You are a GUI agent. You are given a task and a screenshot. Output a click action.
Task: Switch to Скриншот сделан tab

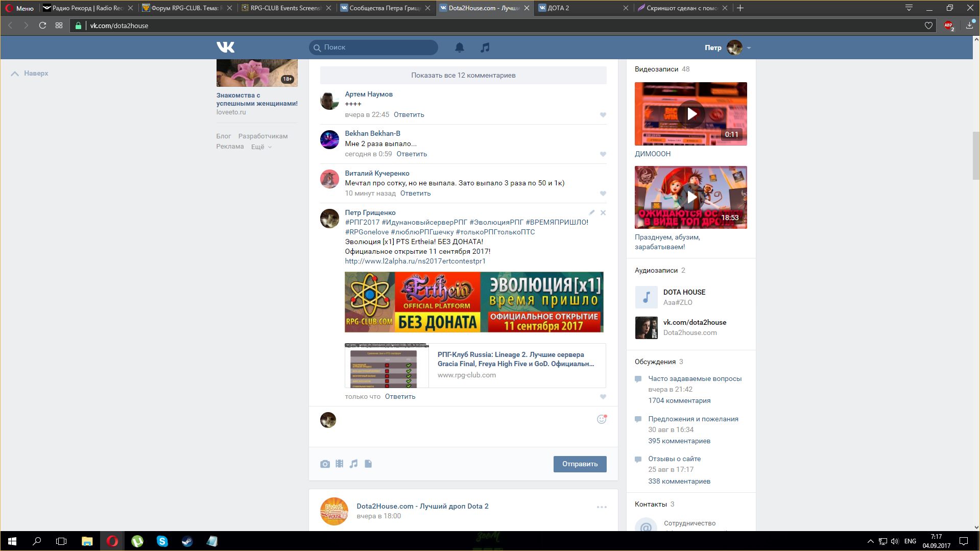pos(682,8)
